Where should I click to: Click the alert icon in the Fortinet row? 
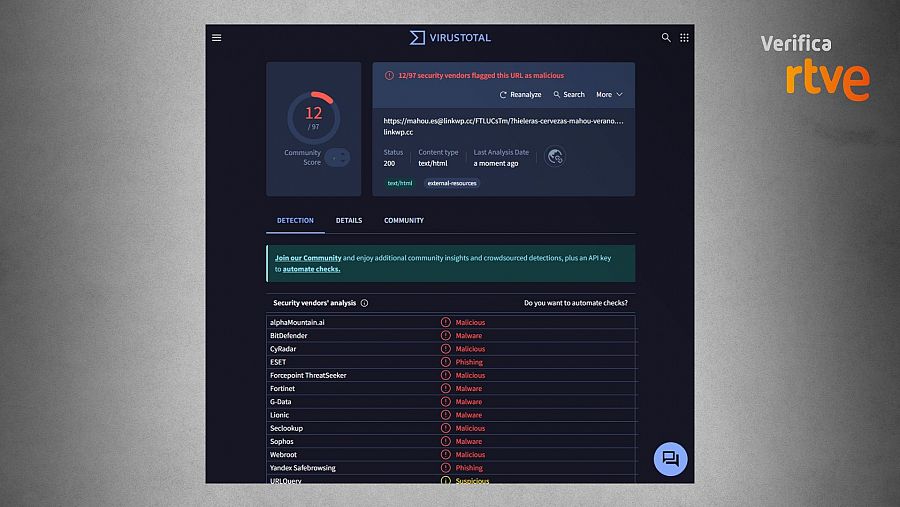(445, 388)
